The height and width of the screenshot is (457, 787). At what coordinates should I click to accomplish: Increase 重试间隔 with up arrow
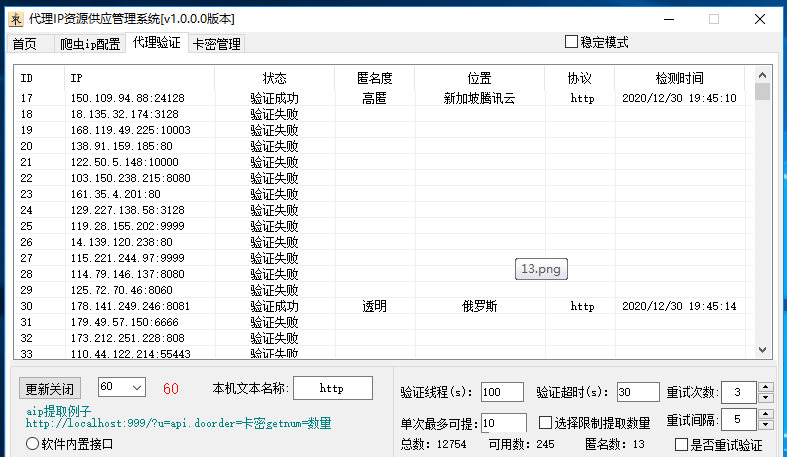[x=765, y=414]
